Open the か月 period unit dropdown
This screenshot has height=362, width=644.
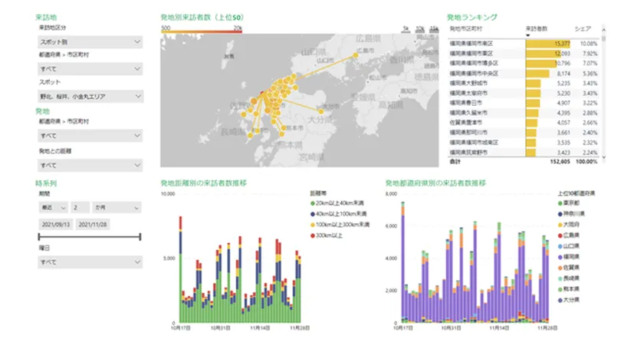point(116,207)
